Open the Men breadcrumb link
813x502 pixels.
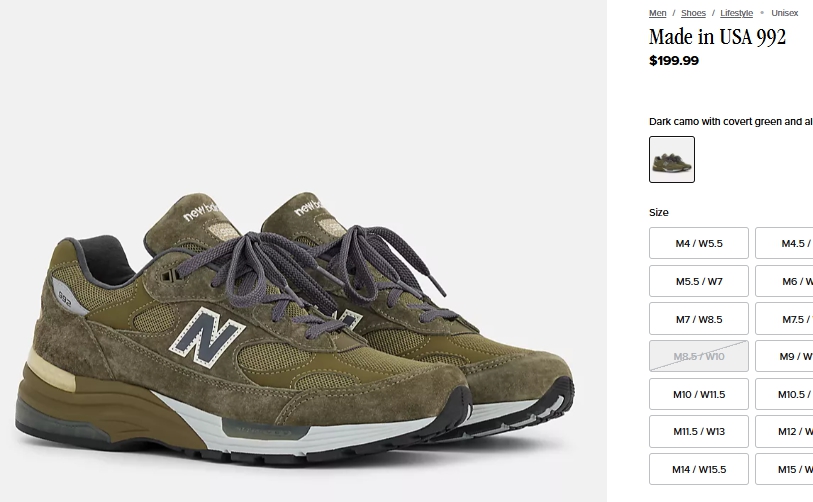[657, 13]
